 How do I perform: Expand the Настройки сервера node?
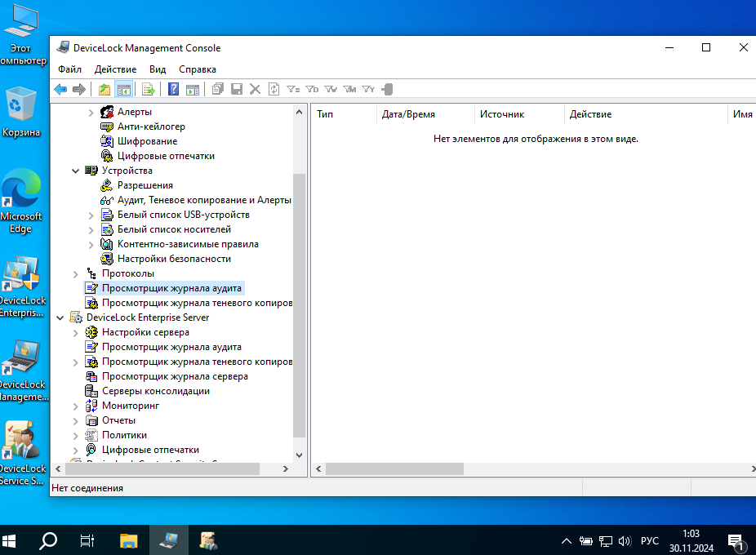(x=76, y=333)
